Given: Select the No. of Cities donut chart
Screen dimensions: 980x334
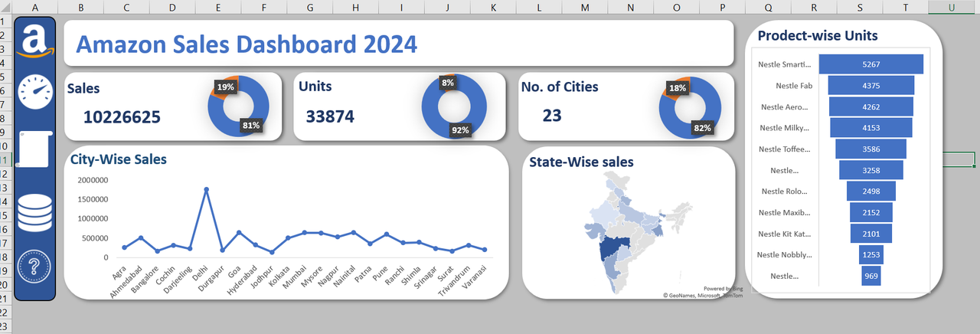Looking at the screenshot, I should click(x=690, y=106).
